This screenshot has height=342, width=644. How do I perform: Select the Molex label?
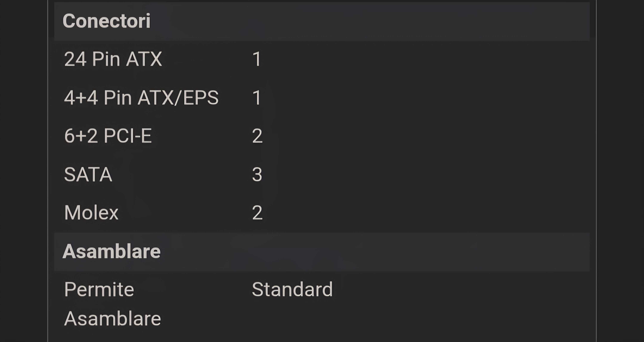(91, 213)
